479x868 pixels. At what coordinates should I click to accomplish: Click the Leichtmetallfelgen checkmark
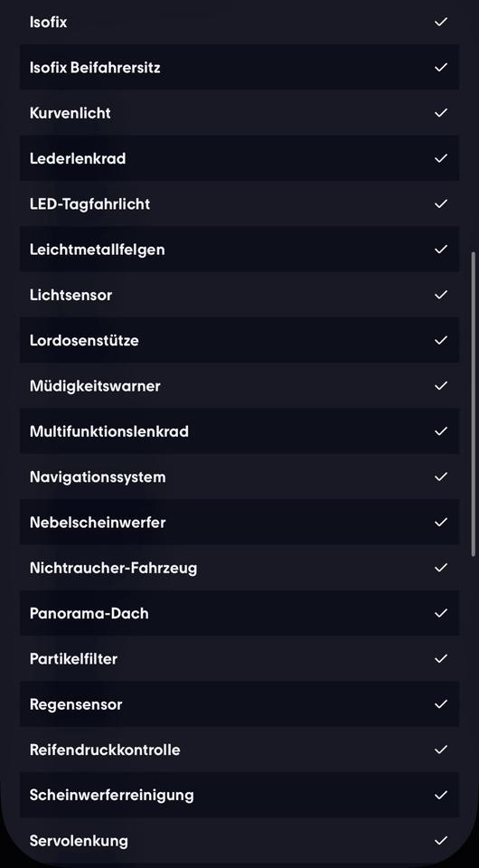[441, 250]
